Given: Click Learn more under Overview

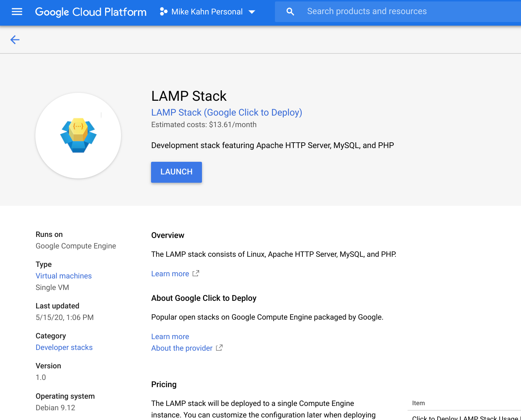Looking at the screenshot, I should 170,274.
